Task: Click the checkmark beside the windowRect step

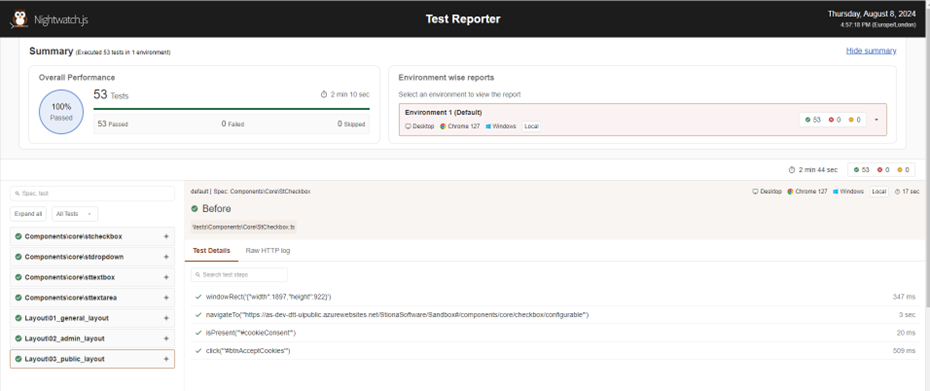Action: pyautogui.click(x=198, y=297)
